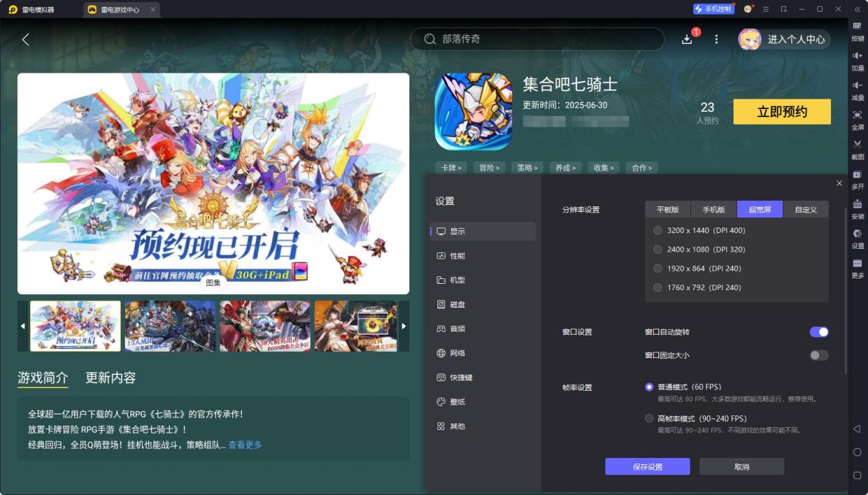
Task: Open the downloads icon with badge
Action: click(687, 39)
